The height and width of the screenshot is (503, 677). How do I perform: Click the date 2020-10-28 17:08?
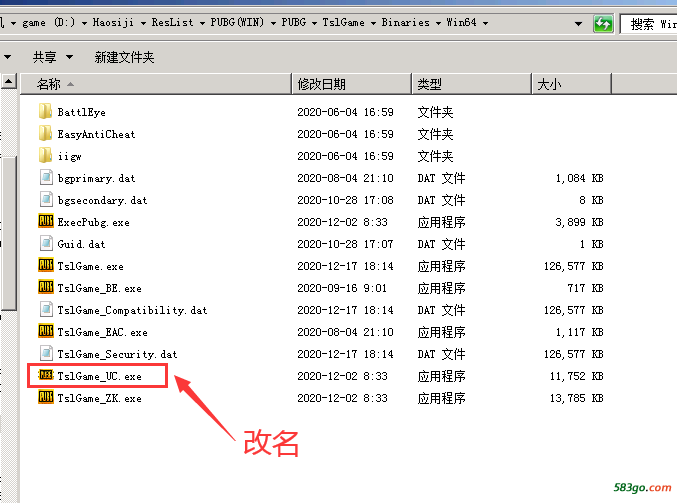(345, 200)
